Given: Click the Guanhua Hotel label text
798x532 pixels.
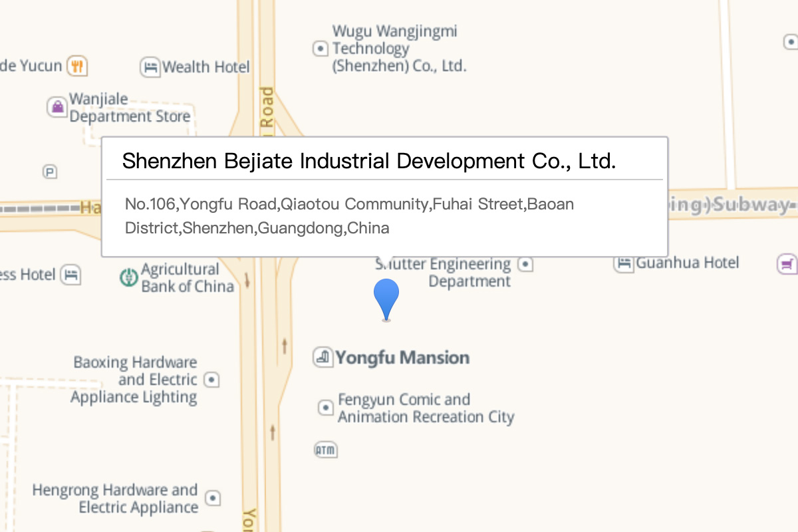Looking at the screenshot, I should pos(688,263).
